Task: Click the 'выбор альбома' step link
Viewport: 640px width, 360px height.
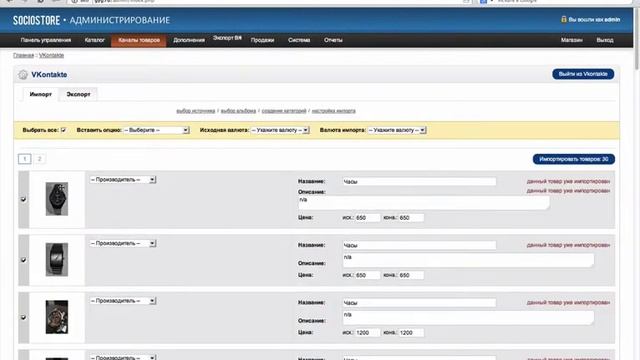Action: 238,111
